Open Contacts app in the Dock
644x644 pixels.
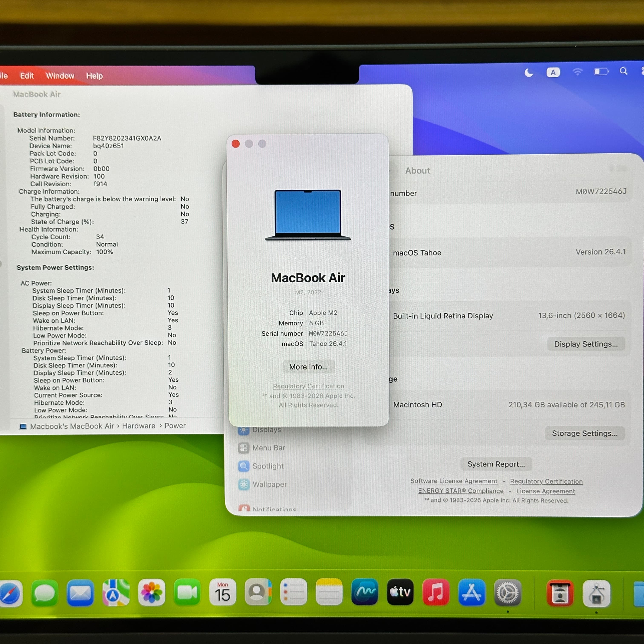tap(258, 592)
